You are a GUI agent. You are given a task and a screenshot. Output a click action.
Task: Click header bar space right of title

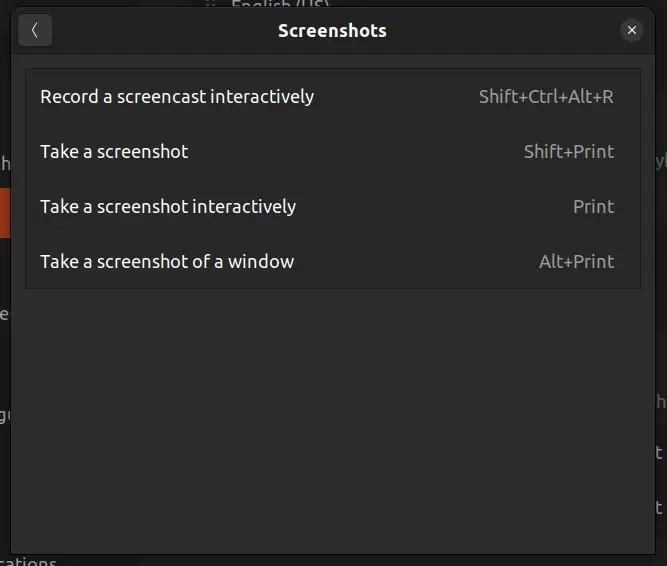pos(500,30)
